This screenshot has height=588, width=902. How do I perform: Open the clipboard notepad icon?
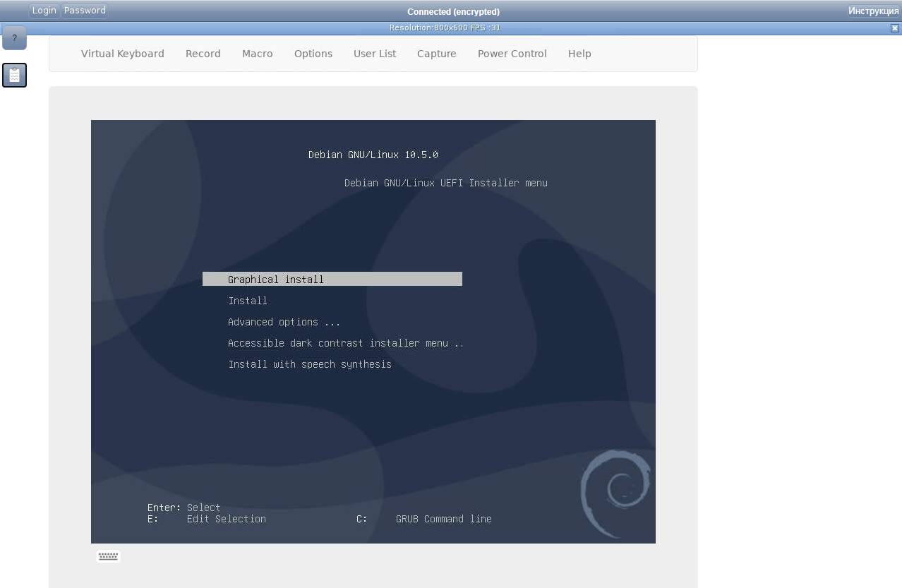14,75
